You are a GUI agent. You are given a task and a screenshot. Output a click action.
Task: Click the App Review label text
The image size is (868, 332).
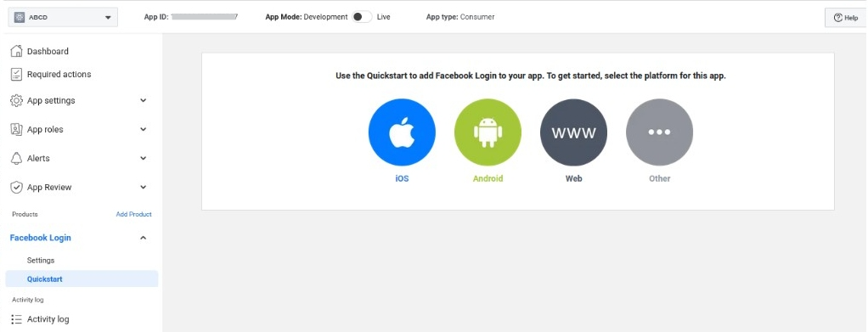click(49, 187)
